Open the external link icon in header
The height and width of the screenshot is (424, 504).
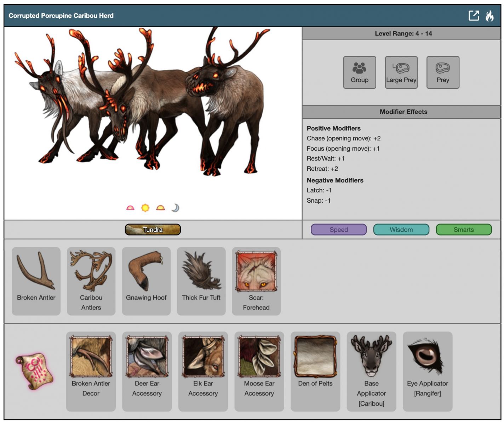(474, 16)
